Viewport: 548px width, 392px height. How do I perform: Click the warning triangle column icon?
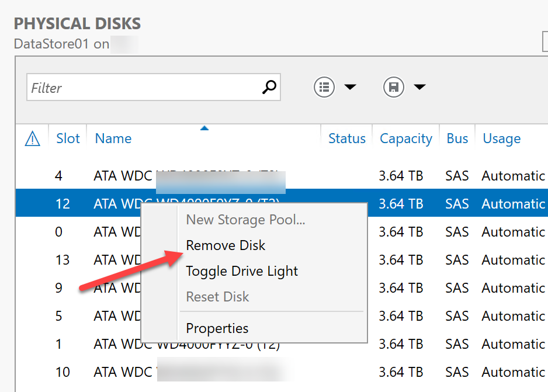tap(33, 139)
